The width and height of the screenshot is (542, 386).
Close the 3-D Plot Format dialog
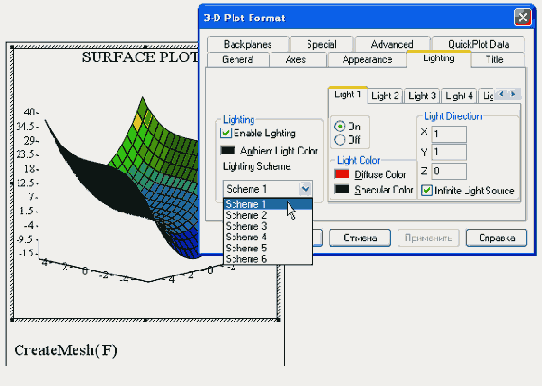coord(523,17)
